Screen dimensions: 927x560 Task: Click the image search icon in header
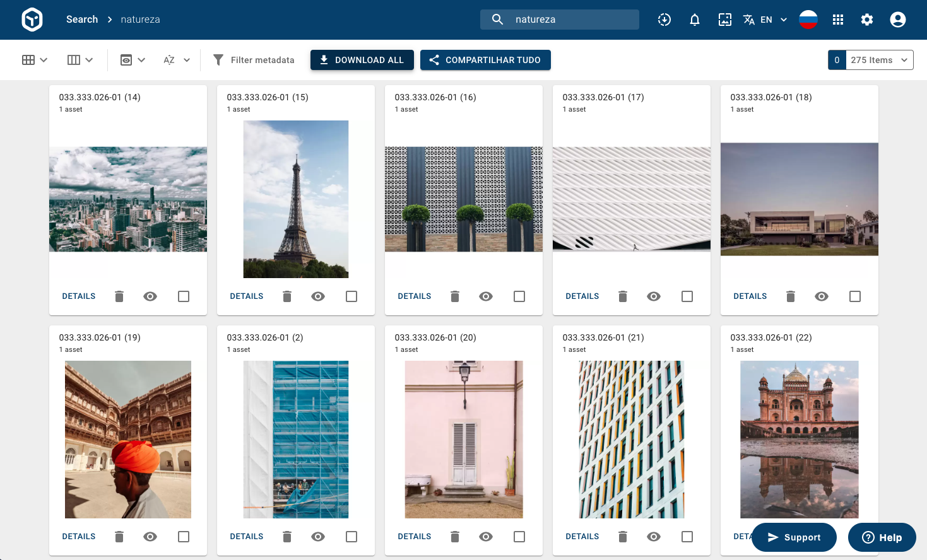(x=725, y=20)
